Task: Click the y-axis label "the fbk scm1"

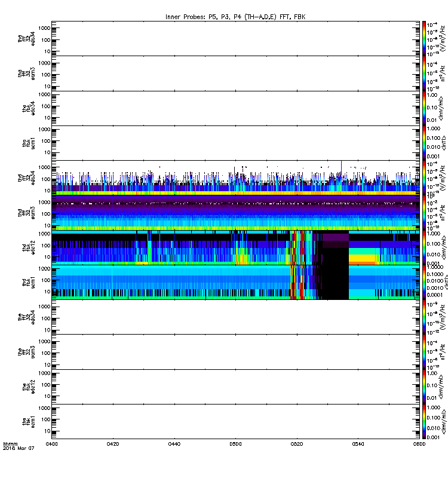Action: (x=29, y=422)
